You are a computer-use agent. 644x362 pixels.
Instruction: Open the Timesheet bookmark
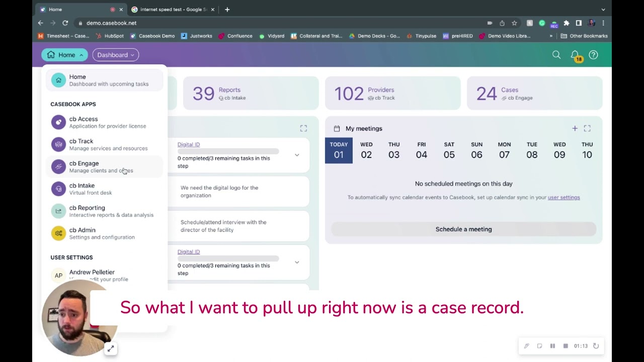[64, 36]
